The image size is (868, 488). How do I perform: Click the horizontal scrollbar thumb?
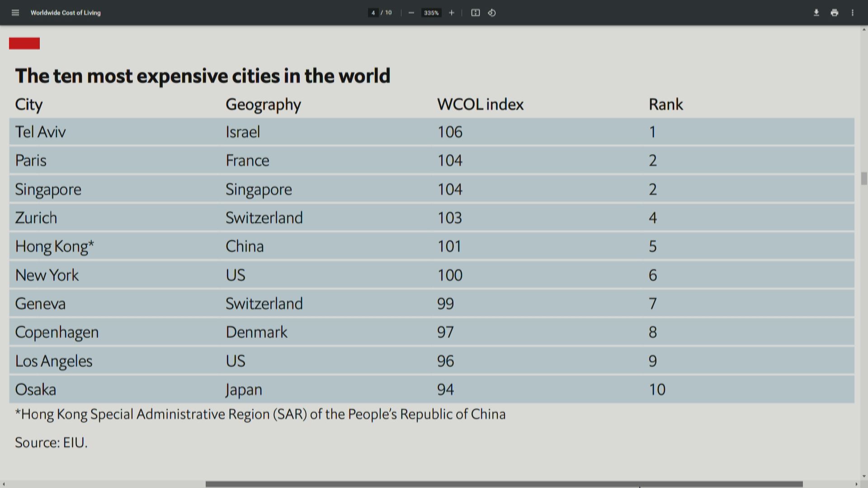coord(504,484)
